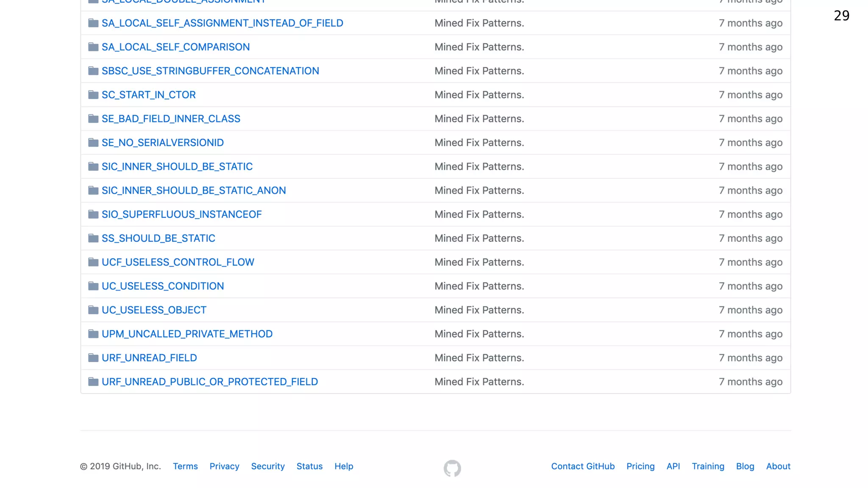Screen dimensions: 868x488
Task: Click Mined Fix Patterns message for UC_USELESS_CONDITION
Action: tap(479, 286)
